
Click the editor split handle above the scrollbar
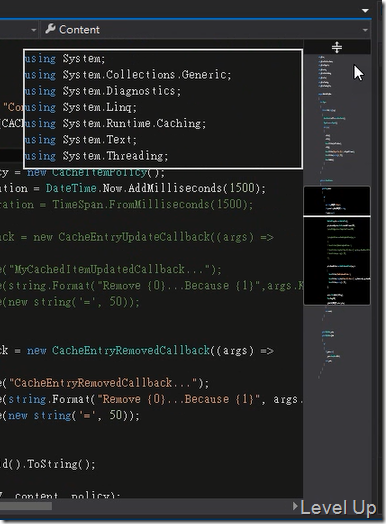(337, 47)
